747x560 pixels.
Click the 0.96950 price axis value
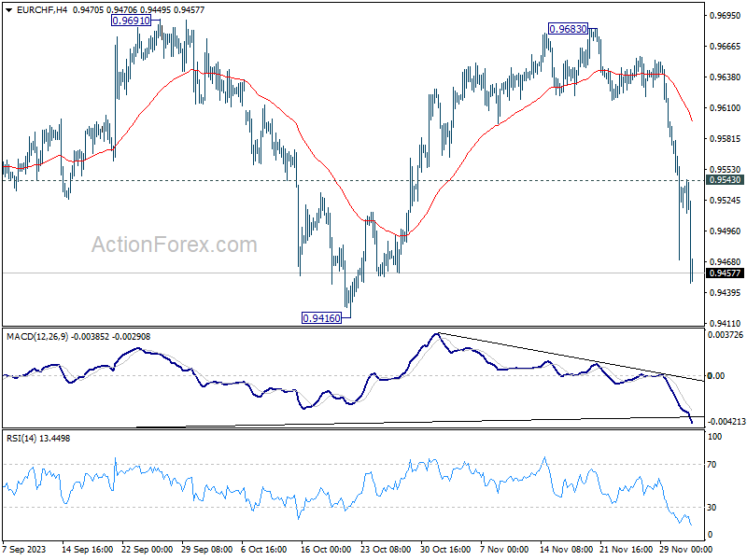[726, 16]
